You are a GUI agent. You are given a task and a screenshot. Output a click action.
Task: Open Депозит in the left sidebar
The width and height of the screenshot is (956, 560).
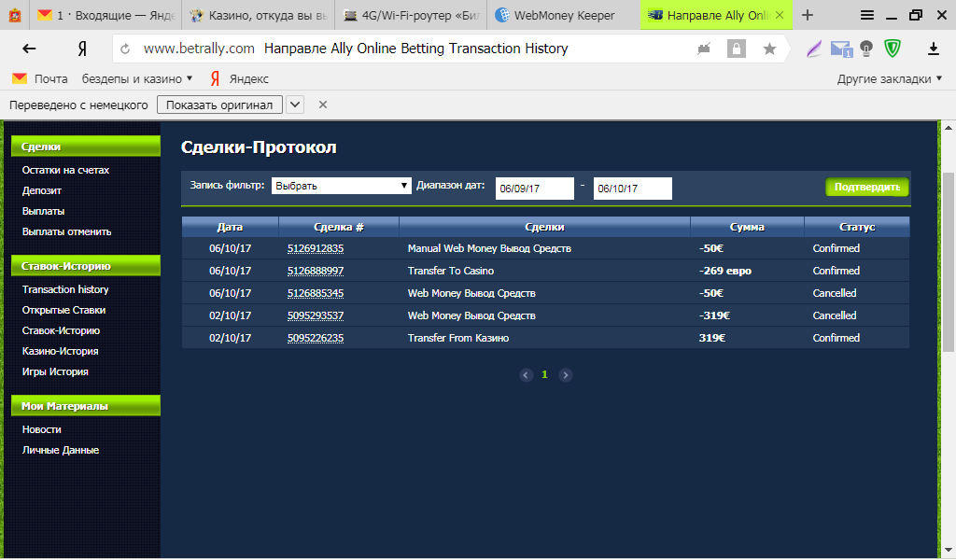click(x=42, y=190)
